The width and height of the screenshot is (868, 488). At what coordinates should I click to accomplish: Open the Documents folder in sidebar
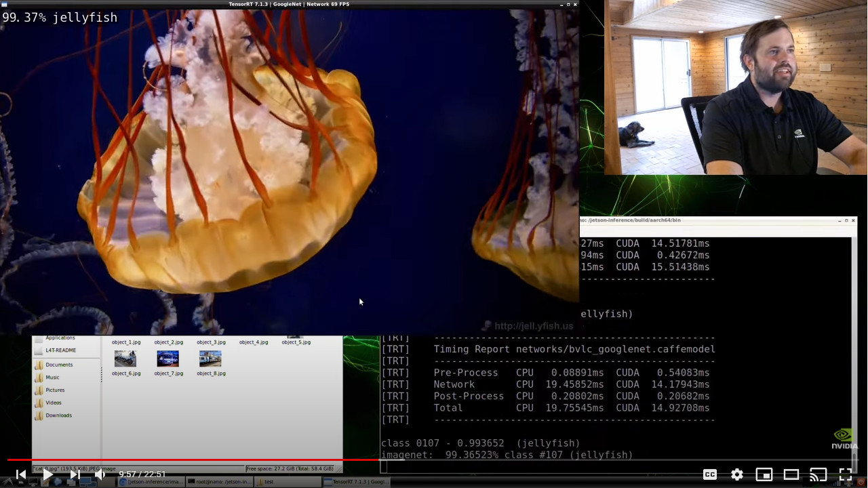(x=59, y=365)
